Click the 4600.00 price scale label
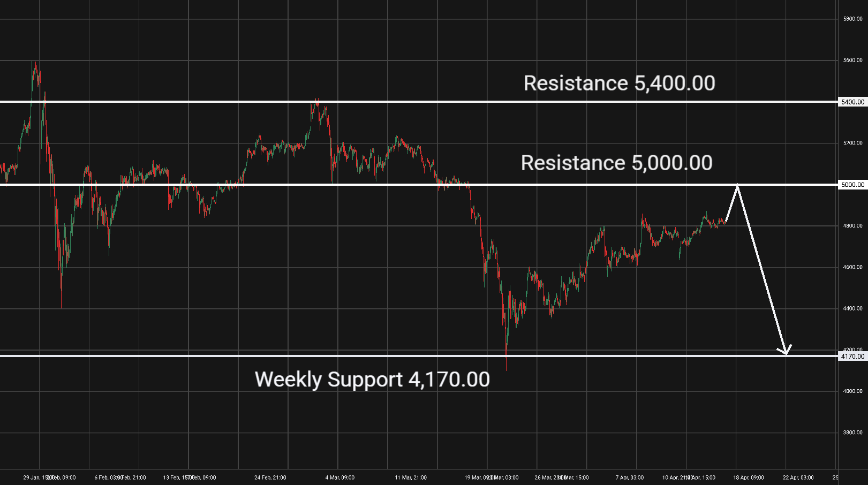This screenshot has height=485, width=868. 852,267
